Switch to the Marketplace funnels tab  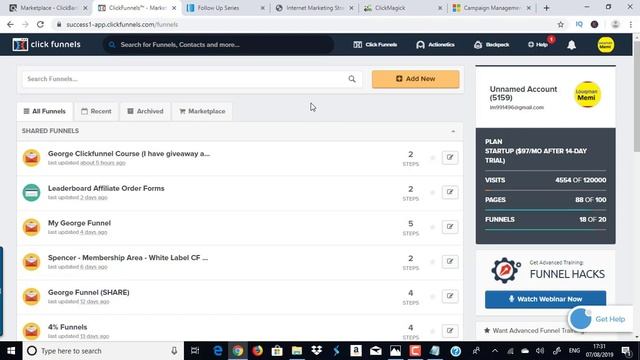point(202,111)
